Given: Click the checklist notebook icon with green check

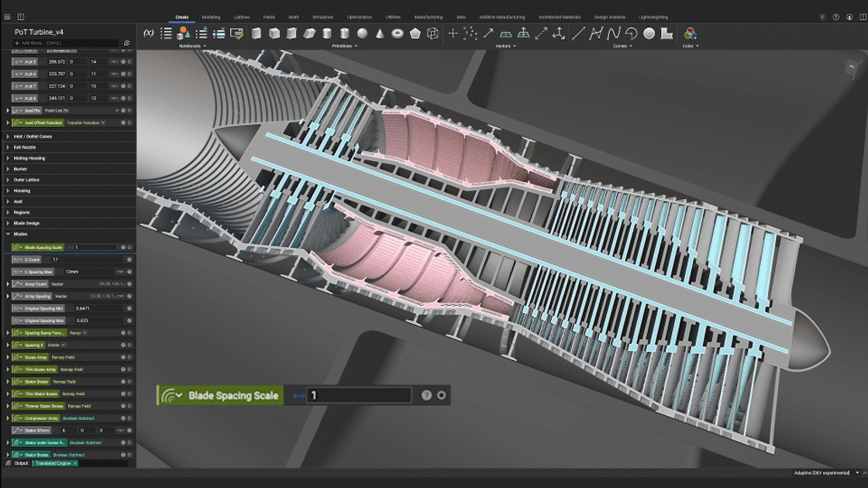Looking at the screenshot, I should [236, 33].
